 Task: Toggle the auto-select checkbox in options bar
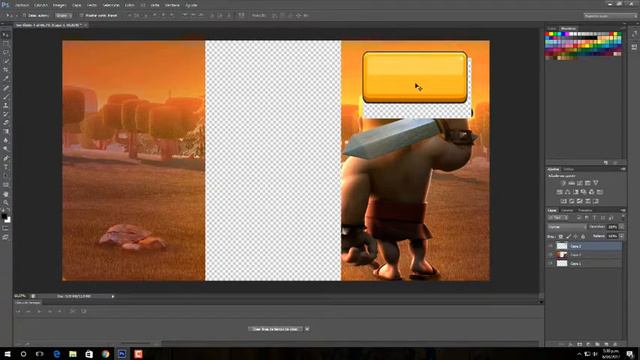24,16
